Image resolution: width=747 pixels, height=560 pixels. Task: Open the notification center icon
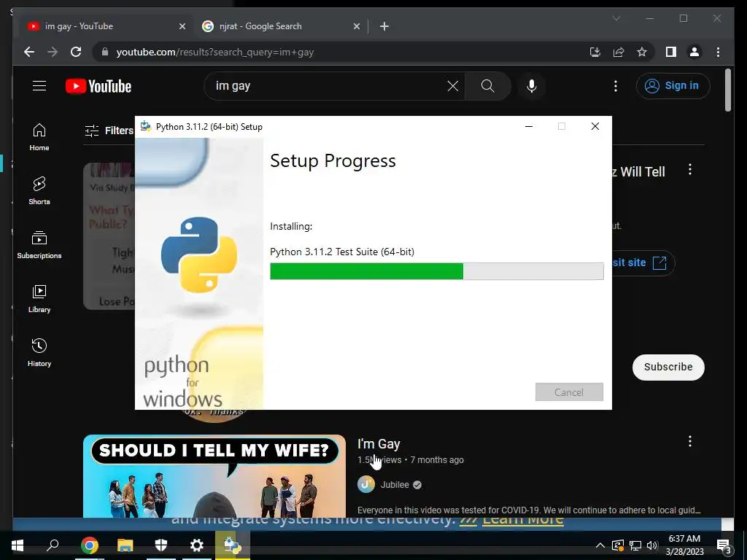[724, 546]
